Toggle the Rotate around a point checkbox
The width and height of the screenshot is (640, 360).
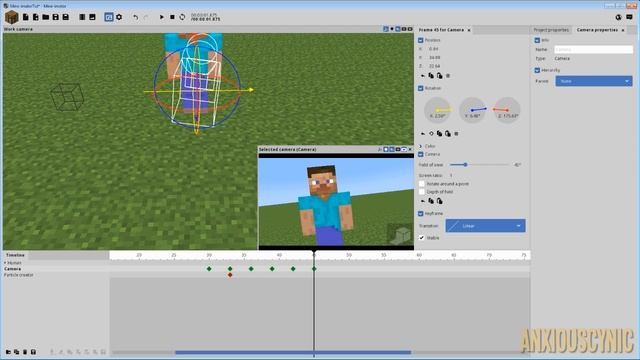pyautogui.click(x=422, y=184)
